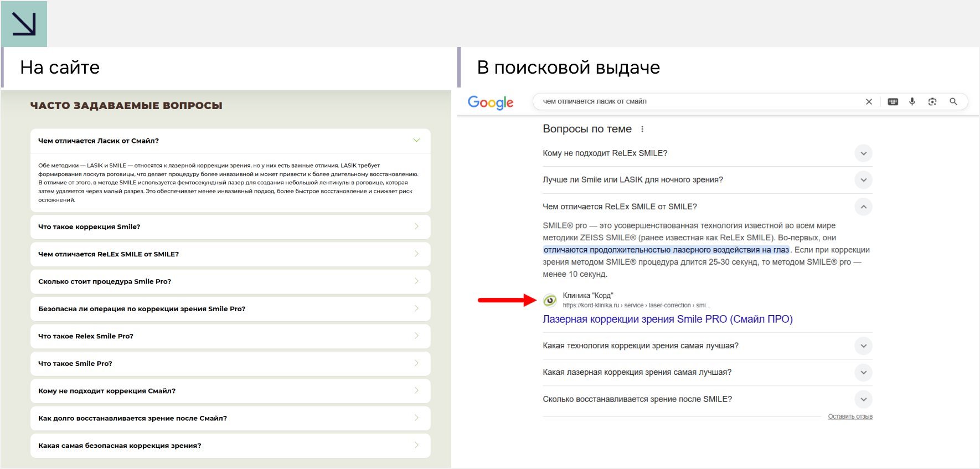This screenshot has width=980, height=469.
Task: Open Google Lens image search
Action: pyautogui.click(x=932, y=101)
